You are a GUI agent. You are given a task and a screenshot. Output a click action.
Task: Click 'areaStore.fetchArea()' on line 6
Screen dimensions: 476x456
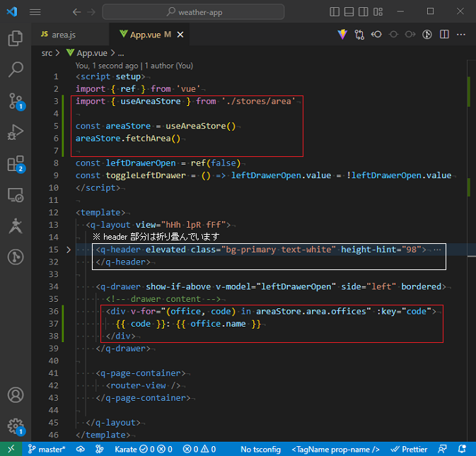tap(128, 139)
